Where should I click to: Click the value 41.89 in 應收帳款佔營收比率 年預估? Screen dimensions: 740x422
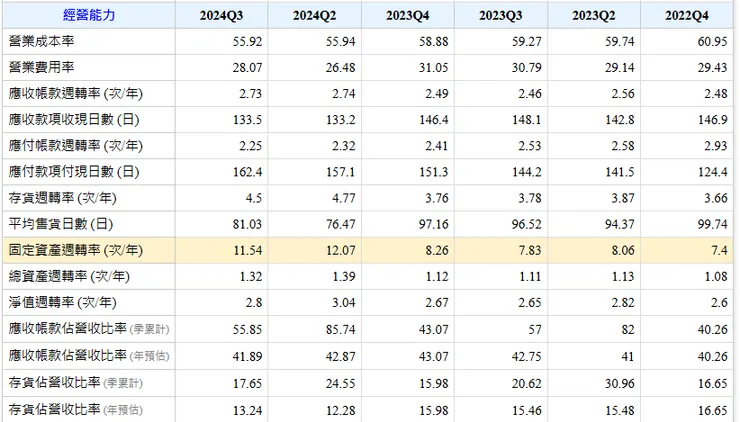(x=247, y=356)
